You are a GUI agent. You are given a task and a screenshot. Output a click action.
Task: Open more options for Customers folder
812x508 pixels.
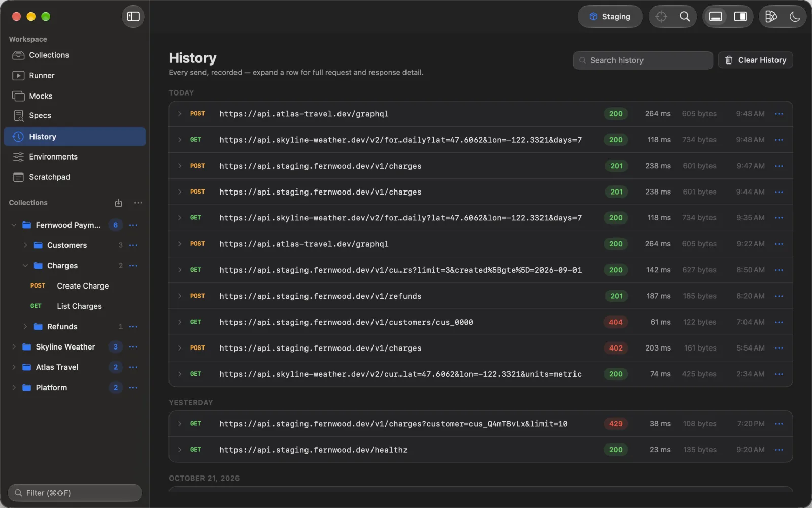(x=133, y=245)
